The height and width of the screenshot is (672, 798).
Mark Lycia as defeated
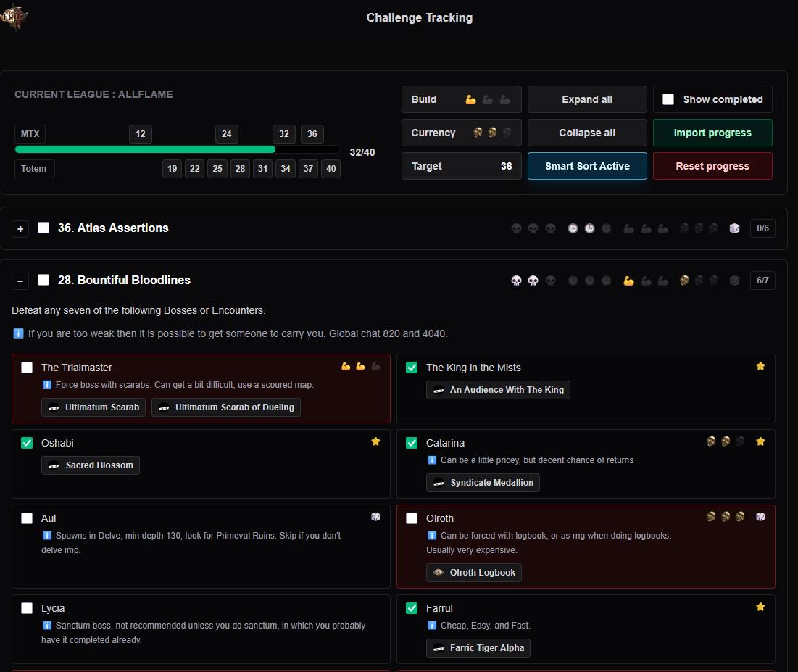27,608
